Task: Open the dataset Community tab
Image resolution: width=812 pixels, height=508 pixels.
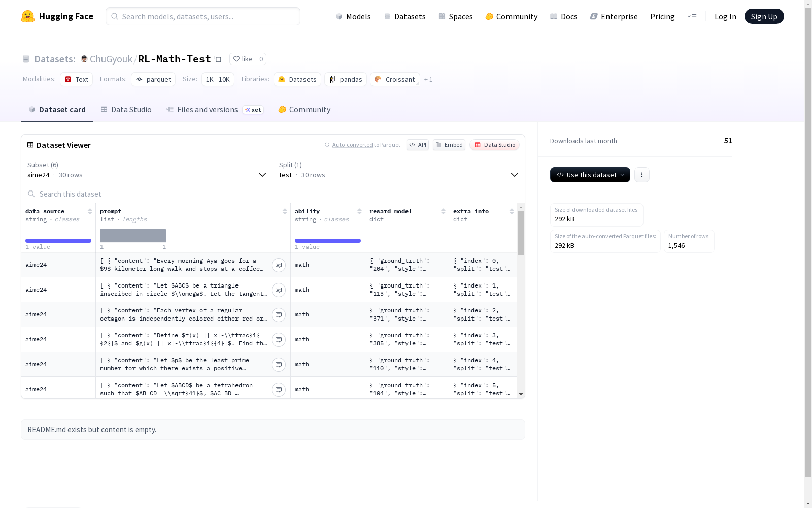Action: [304, 109]
